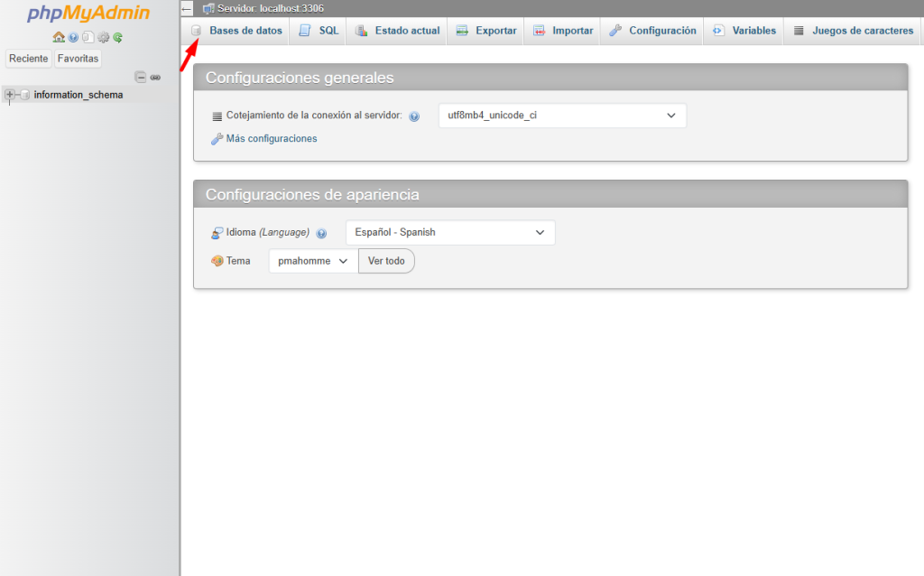Click help icon next to Cotejamiento label
The image size is (924, 576).
tap(414, 116)
